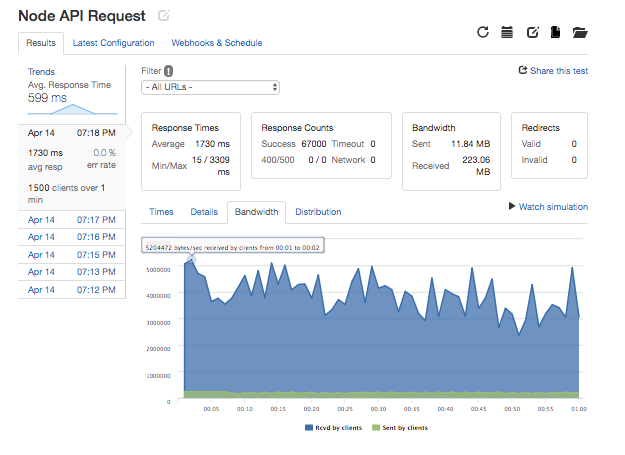Open Webhooks & Schedule tab
The image size is (625, 455).
(x=217, y=43)
